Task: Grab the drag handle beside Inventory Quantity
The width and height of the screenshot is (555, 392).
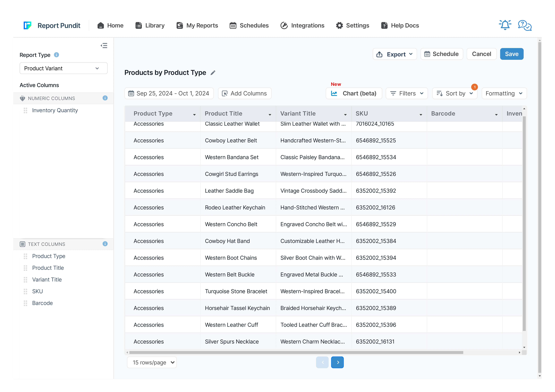Action: [x=25, y=110]
